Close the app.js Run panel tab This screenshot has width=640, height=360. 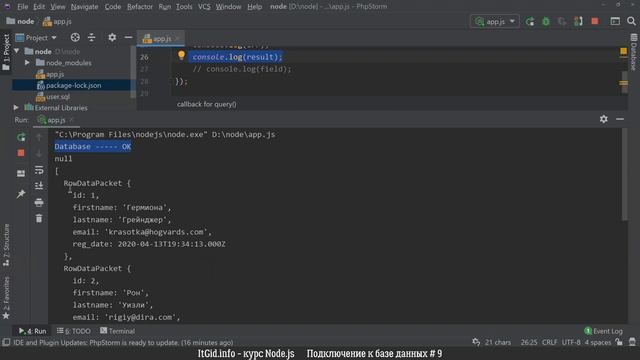[x=72, y=120]
